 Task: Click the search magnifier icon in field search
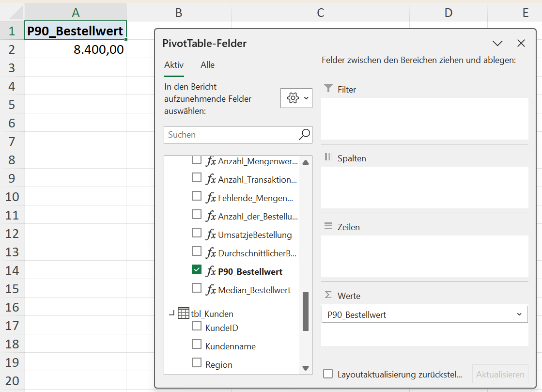point(304,135)
